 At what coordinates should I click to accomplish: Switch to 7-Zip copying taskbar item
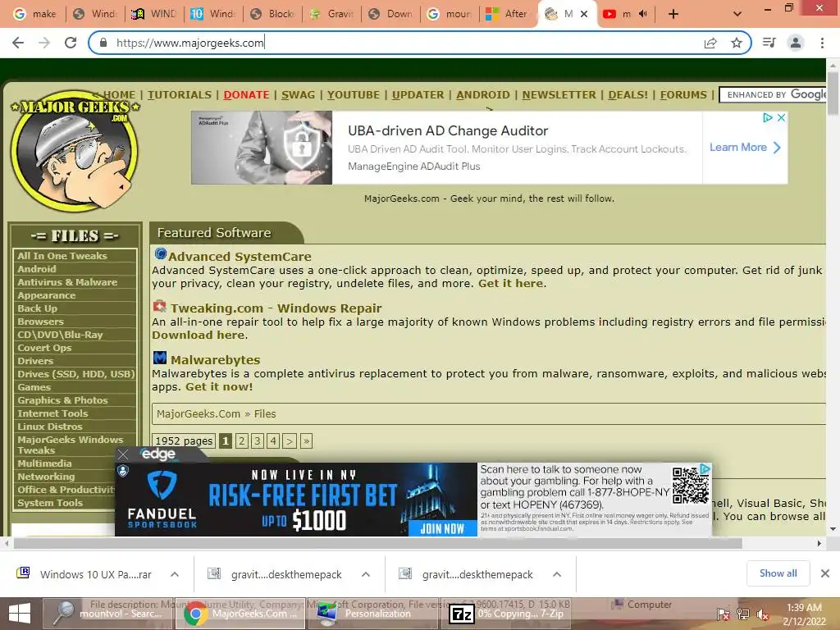tap(505, 614)
